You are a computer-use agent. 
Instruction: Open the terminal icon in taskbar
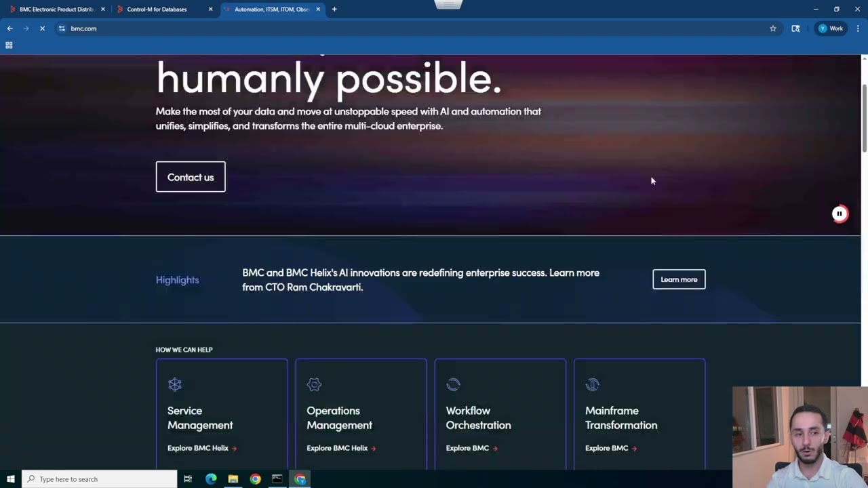click(277, 479)
